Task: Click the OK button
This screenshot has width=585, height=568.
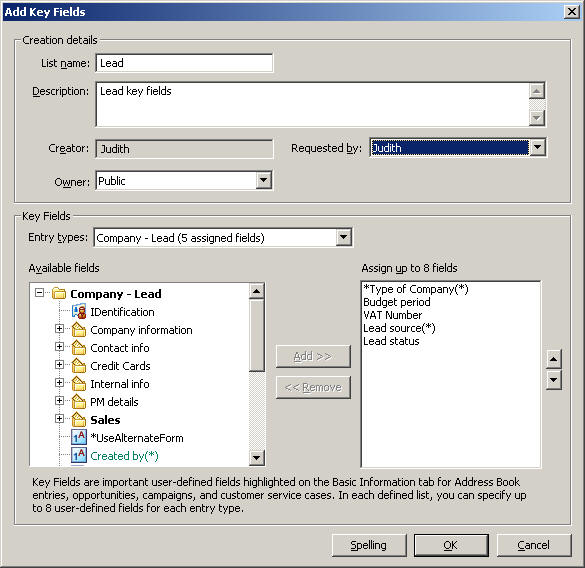Action: tap(451, 545)
